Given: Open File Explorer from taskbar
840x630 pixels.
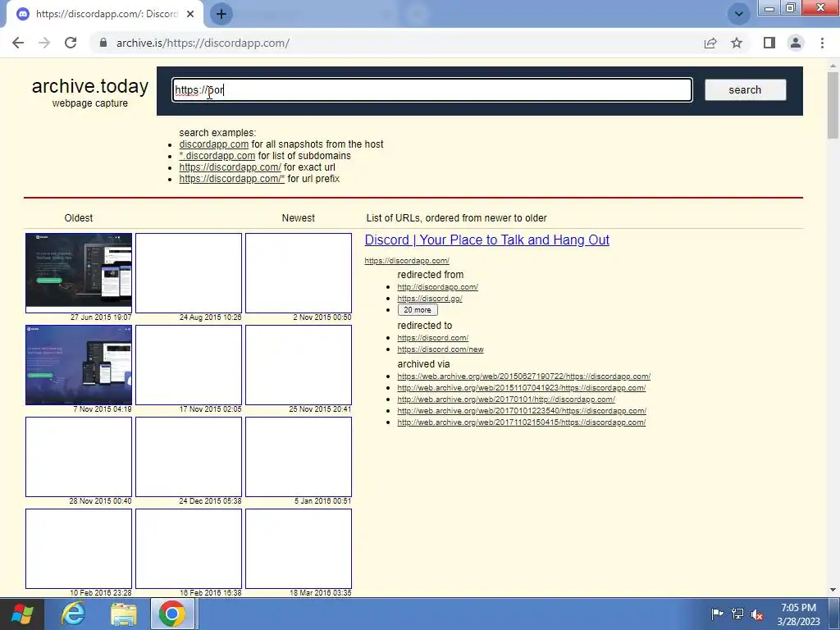Looking at the screenshot, I should pos(124,614).
